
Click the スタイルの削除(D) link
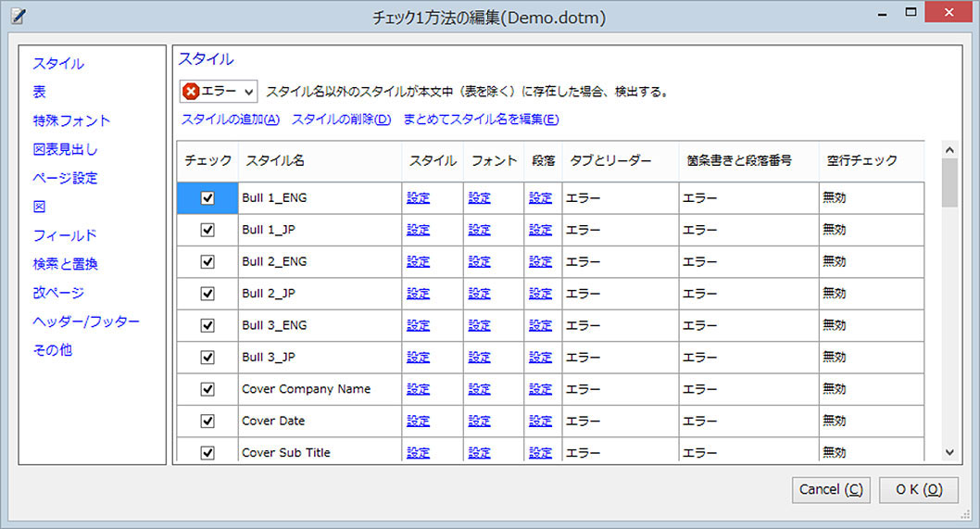tap(341, 120)
